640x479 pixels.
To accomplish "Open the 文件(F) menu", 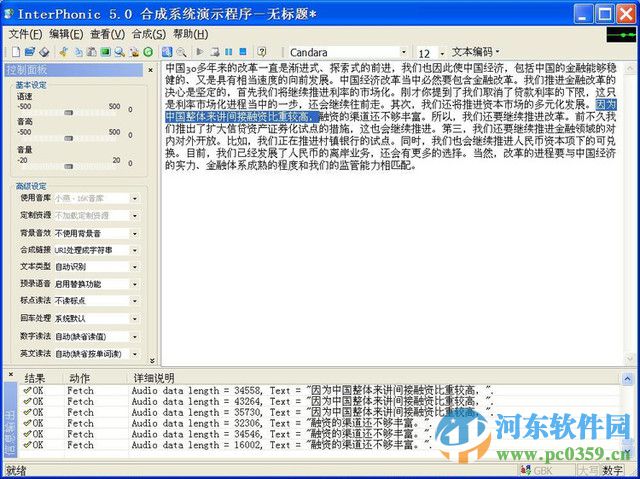I will click(x=25, y=34).
